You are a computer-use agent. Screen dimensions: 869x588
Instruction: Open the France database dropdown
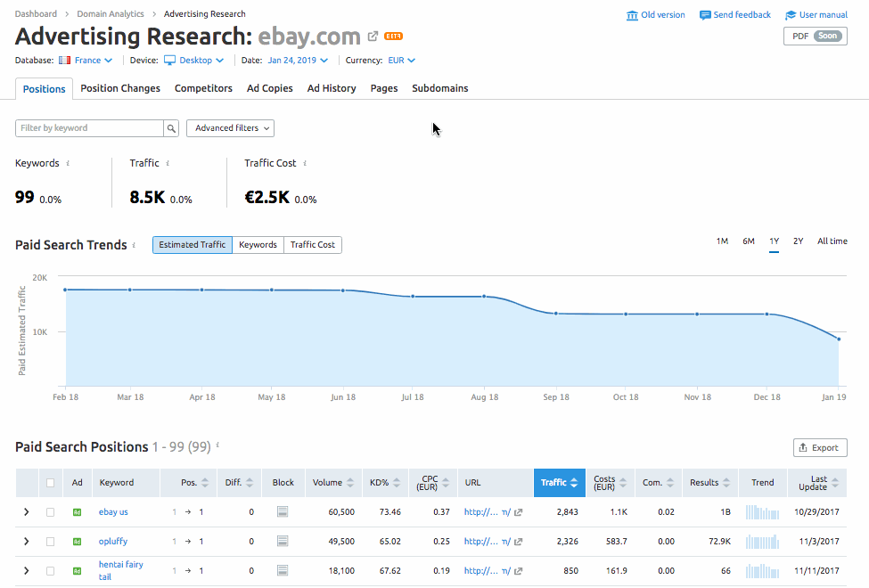(93, 61)
